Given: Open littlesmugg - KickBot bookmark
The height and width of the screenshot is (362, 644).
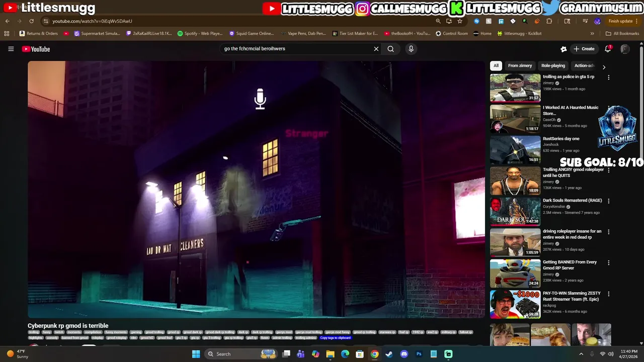Looking at the screenshot, I should (519, 34).
